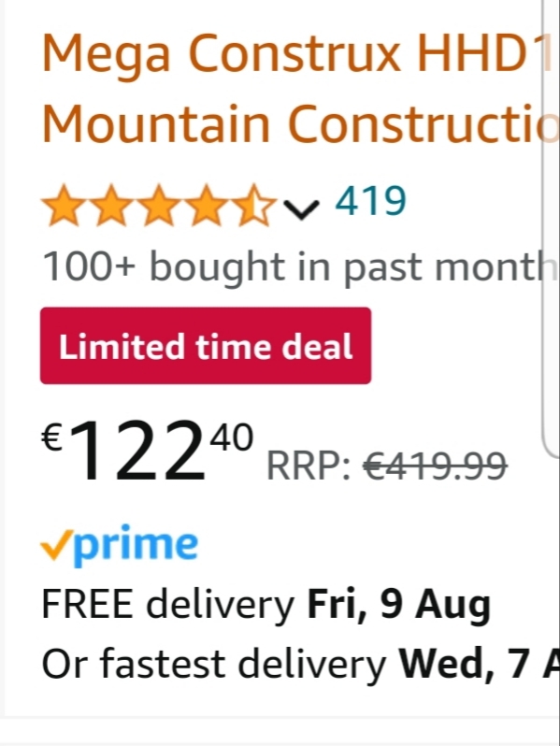Click the fourth rating star
Image resolution: width=560 pixels, height=746 pixels.
[x=207, y=205]
